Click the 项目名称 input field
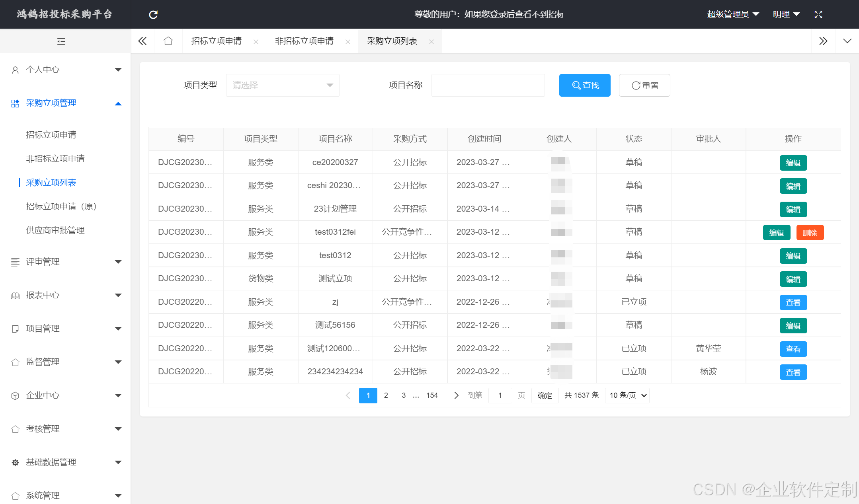 tap(488, 85)
